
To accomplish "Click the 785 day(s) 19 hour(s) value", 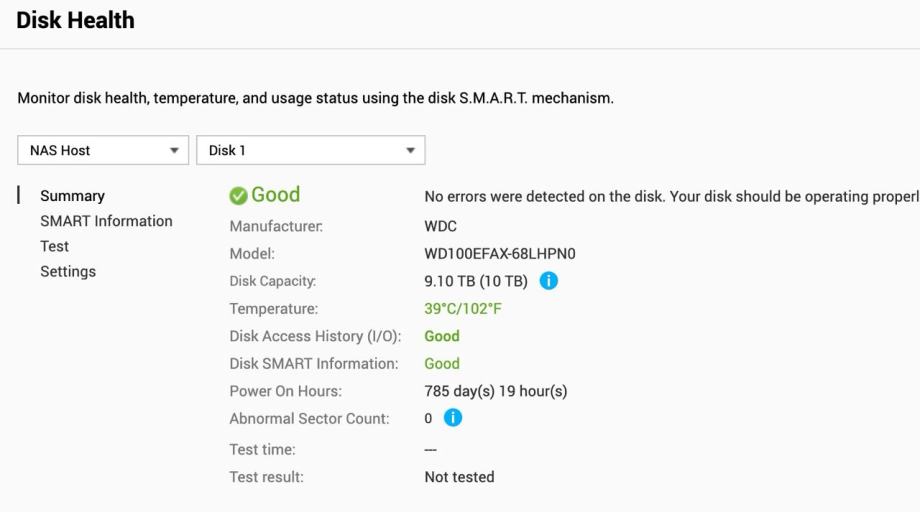I will click(496, 391).
